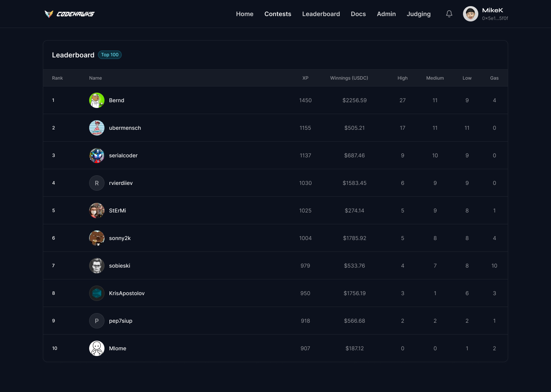Screen dimensions: 551x392
Task: Open the notifications bell
Action: point(449,14)
